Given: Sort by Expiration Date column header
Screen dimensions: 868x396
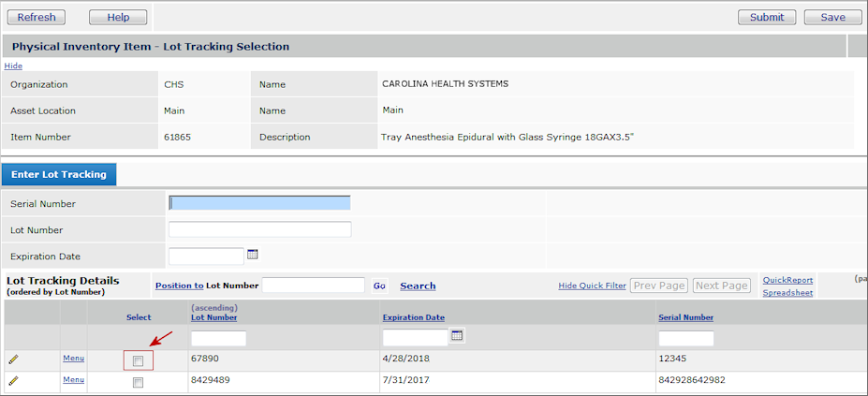Looking at the screenshot, I should point(413,317).
